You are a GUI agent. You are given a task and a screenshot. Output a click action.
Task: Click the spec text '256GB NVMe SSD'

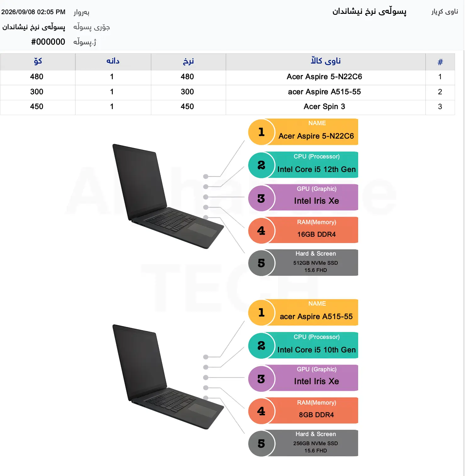coord(316,443)
